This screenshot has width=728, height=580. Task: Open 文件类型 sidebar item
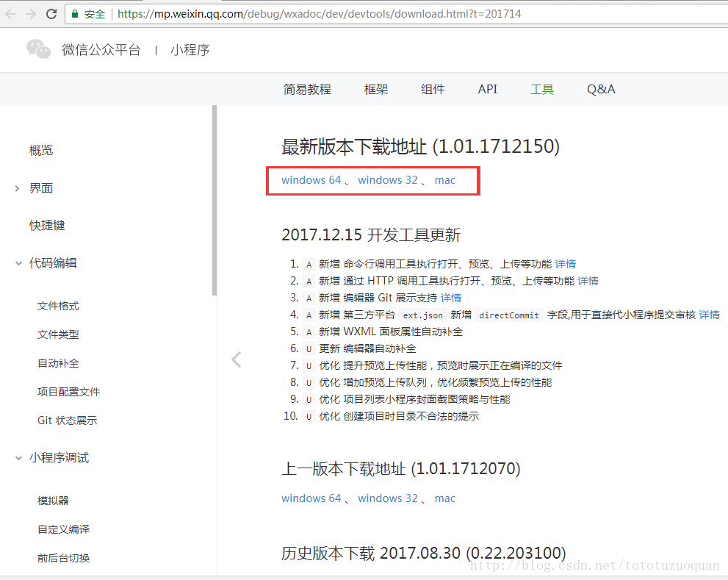pos(59,334)
